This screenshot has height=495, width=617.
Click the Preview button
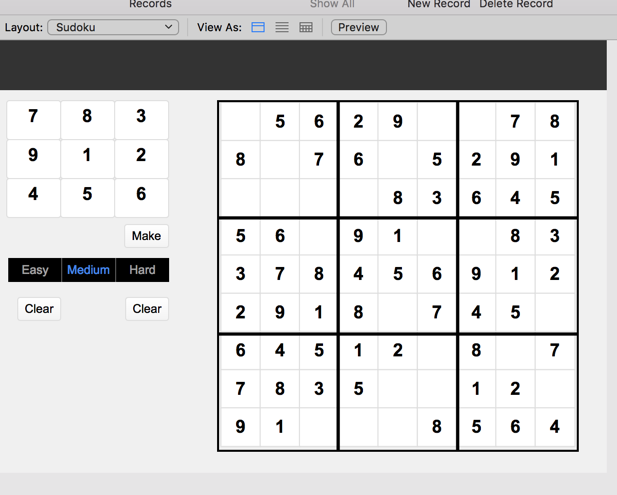(358, 27)
